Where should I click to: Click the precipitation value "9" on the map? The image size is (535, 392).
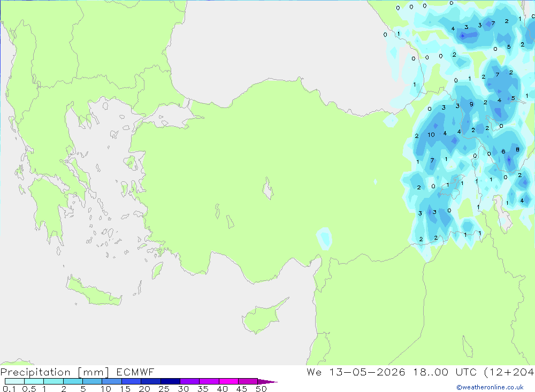coord(471,104)
